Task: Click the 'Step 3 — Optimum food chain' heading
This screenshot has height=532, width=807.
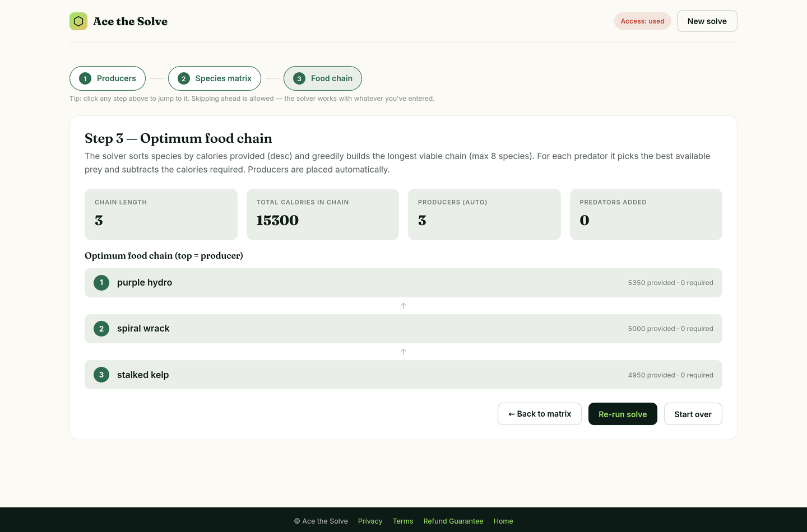Action: [x=178, y=138]
